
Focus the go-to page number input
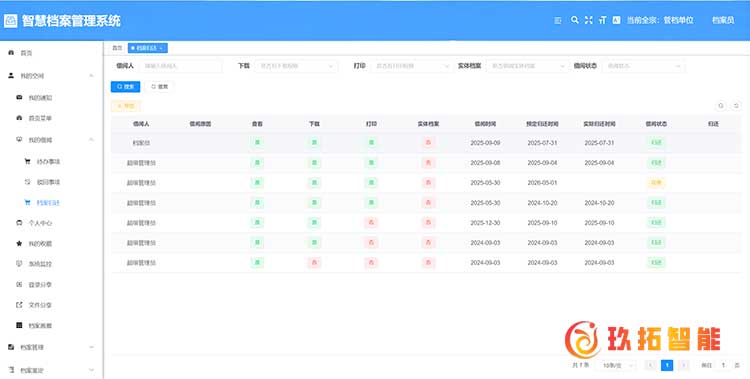[723, 365]
